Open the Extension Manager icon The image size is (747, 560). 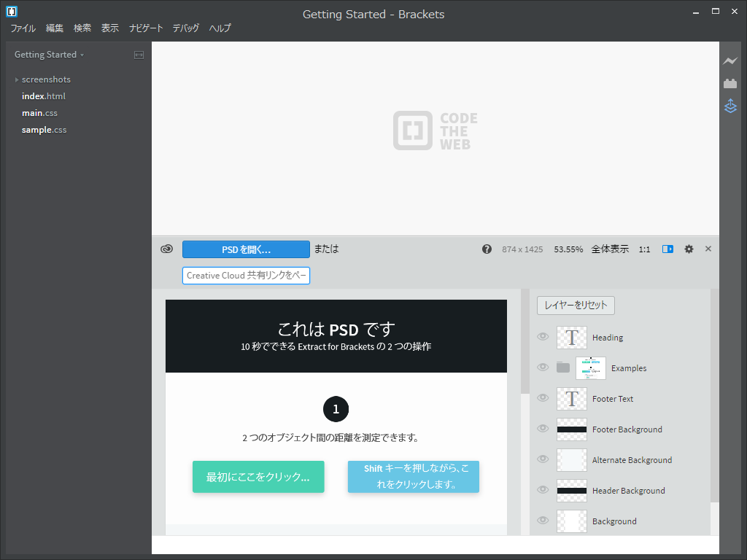(x=730, y=83)
